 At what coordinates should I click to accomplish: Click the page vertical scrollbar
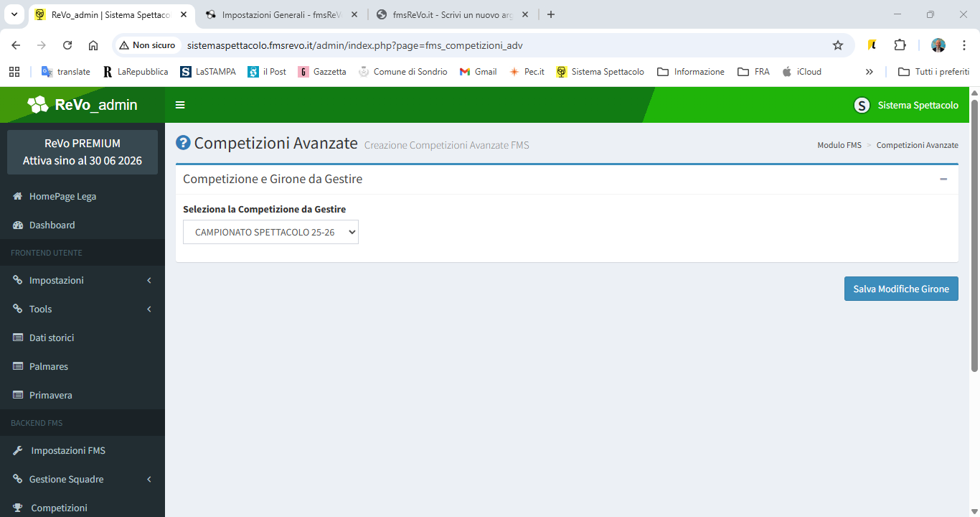pyautogui.click(x=974, y=237)
